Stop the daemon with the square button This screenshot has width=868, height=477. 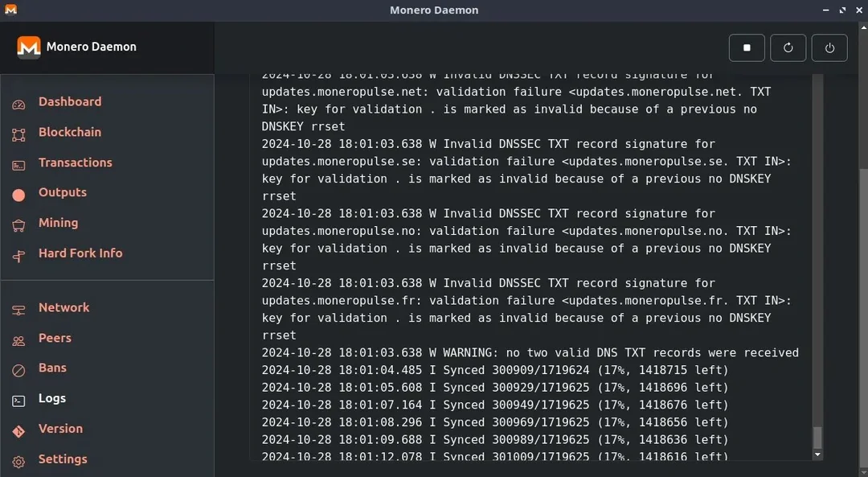click(x=747, y=47)
